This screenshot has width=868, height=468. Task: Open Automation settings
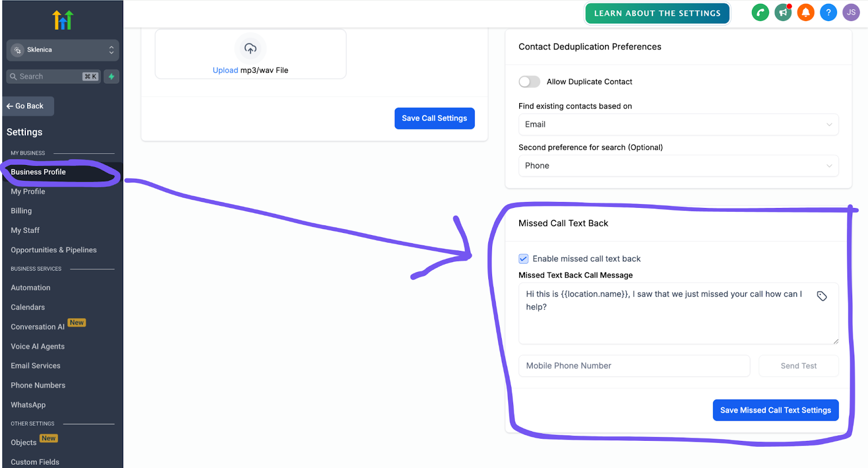pos(30,288)
